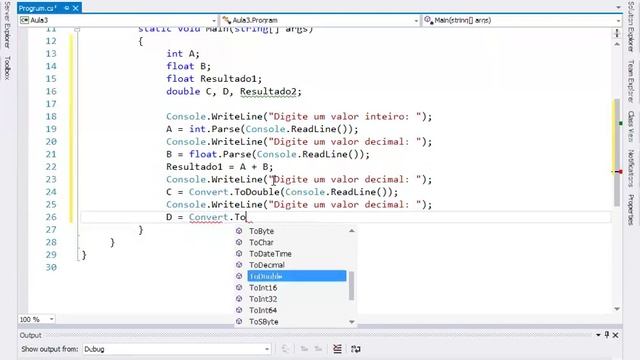Open the Toolbox side tab

tap(7, 68)
